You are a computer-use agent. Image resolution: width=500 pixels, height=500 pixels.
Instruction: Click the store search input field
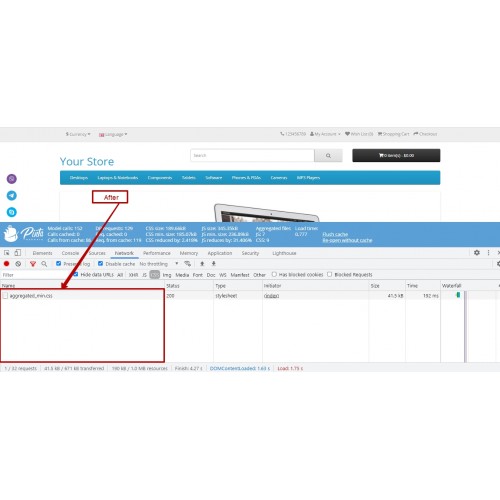tap(252, 155)
